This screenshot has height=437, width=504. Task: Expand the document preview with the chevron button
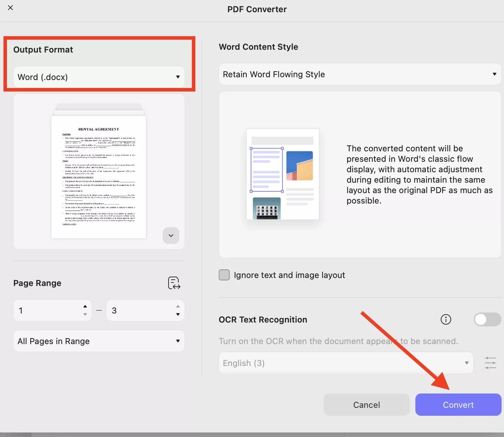tap(171, 236)
